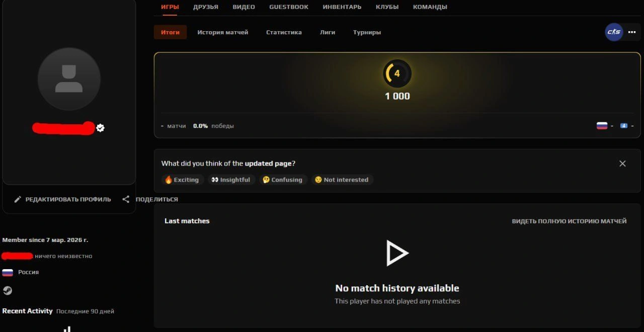Choose the Insightful feedback option

point(231,180)
